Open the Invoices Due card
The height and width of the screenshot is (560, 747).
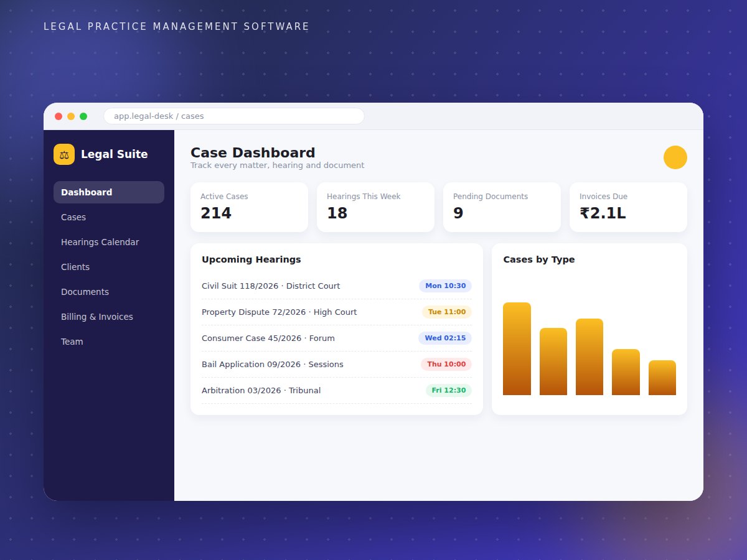[x=628, y=207]
